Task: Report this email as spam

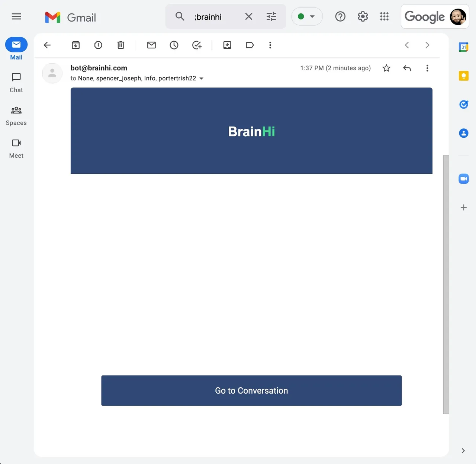Action: [98, 45]
